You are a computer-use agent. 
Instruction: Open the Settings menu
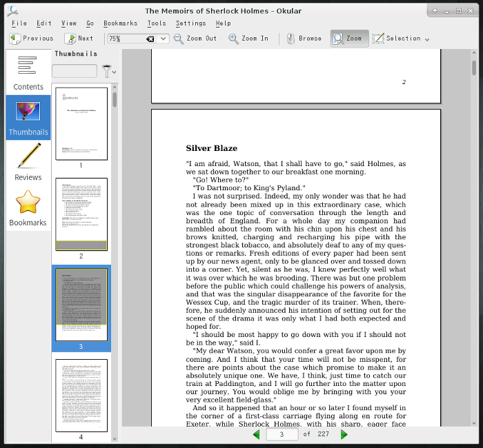190,23
